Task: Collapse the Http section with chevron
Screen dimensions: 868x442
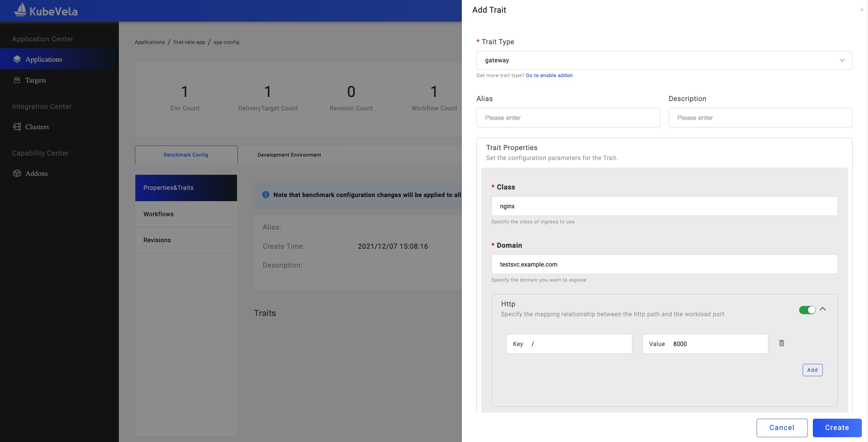Action: click(822, 309)
